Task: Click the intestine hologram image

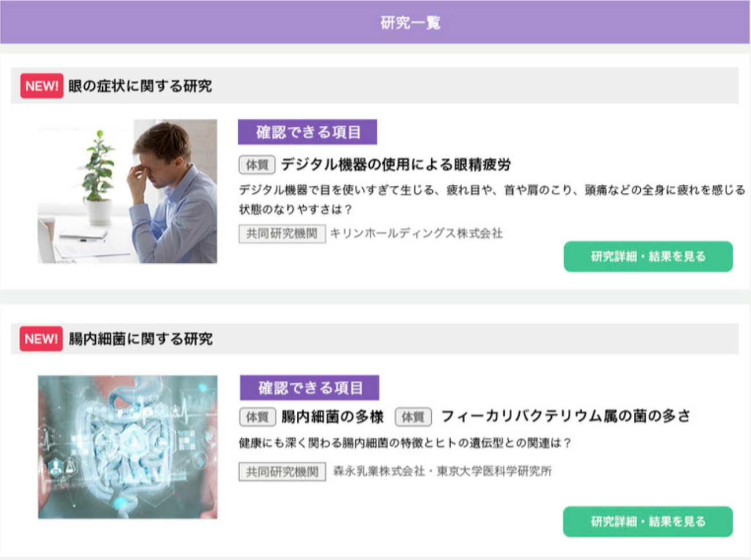Action: [127, 447]
